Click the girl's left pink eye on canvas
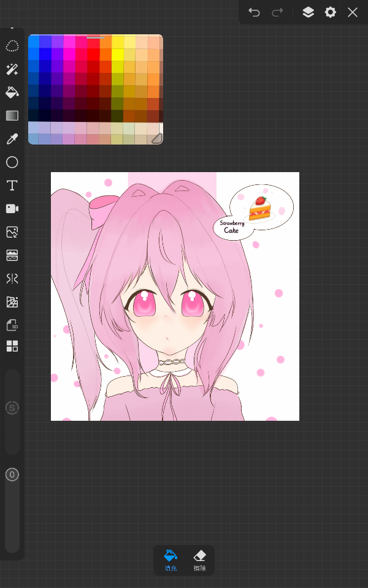Image resolution: width=368 pixels, height=588 pixels. pos(144,304)
